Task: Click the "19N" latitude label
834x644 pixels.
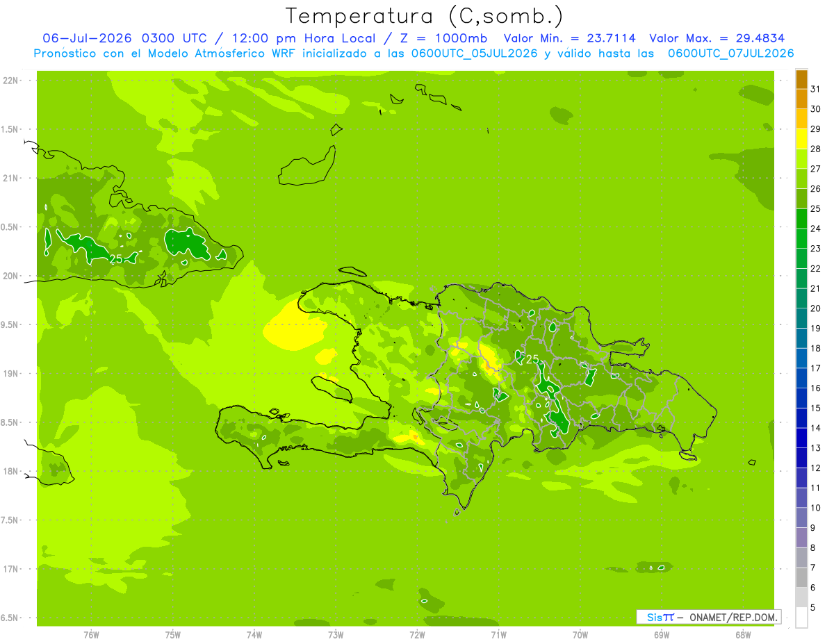Action: pos(10,373)
